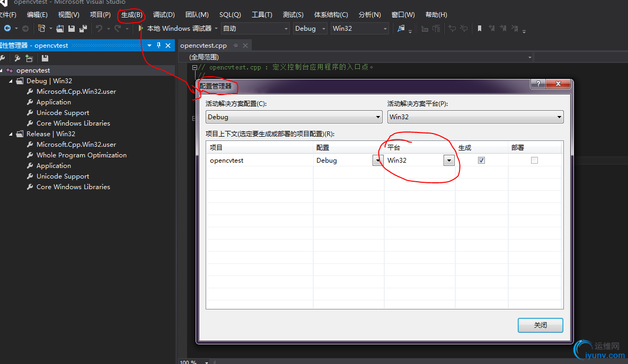The image size is (628, 364).
Task: Click the help question mark in Configuration Manager
Action: 538,84
